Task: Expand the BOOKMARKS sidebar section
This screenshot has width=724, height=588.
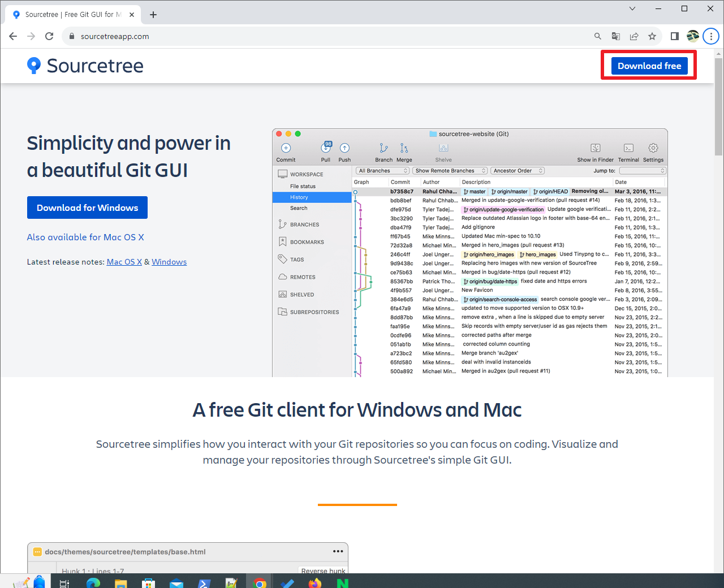Action: click(x=301, y=242)
